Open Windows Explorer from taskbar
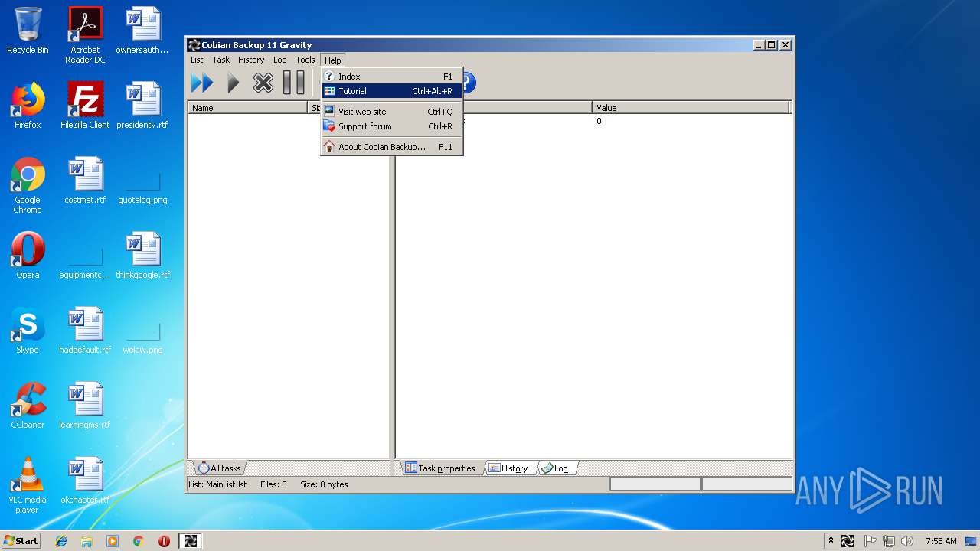Image resolution: width=980 pixels, height=551 pixels. pyautogui.click(x=87, y=541)
